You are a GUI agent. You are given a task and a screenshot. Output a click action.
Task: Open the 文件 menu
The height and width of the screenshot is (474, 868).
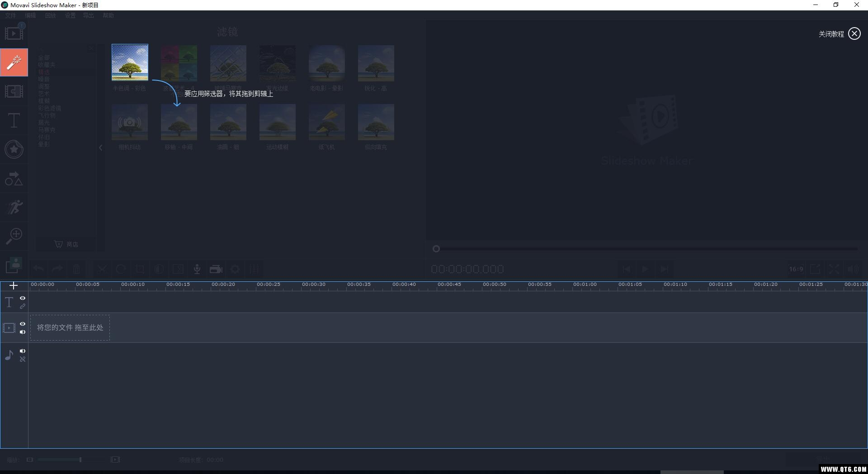11,15
